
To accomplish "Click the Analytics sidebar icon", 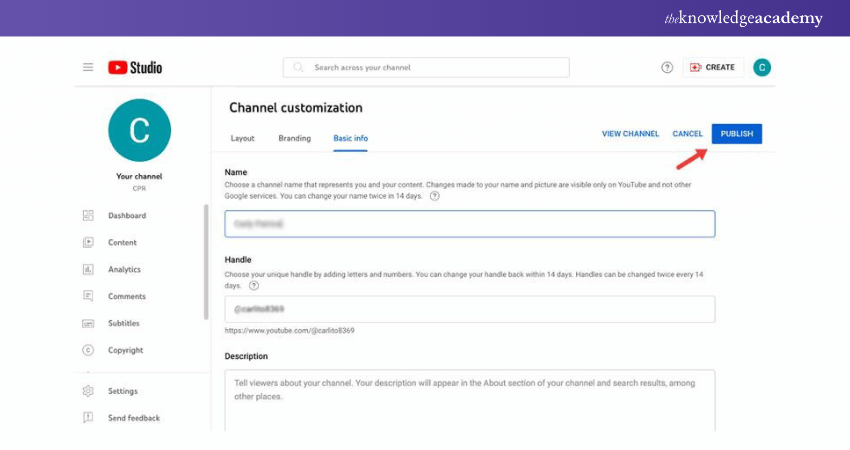I will (x=88, y=269).
